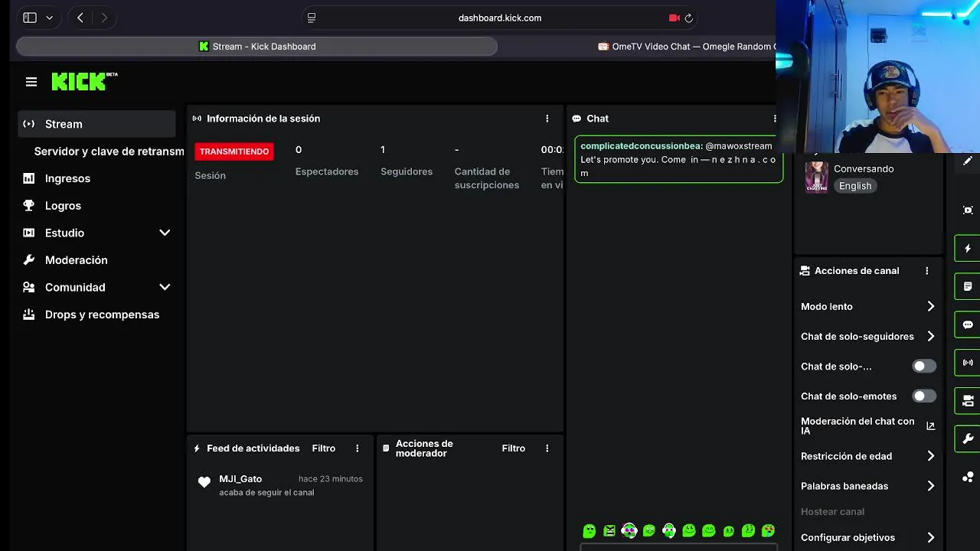Toggle the chat bubble widget icon
This screenshot has width=980, height=551.
(968, 324)
